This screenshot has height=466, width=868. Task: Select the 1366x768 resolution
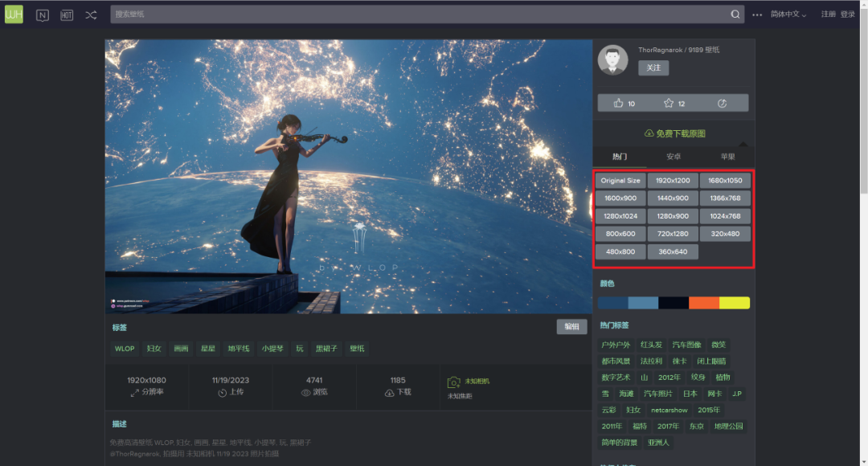click(x=725, y=198)
